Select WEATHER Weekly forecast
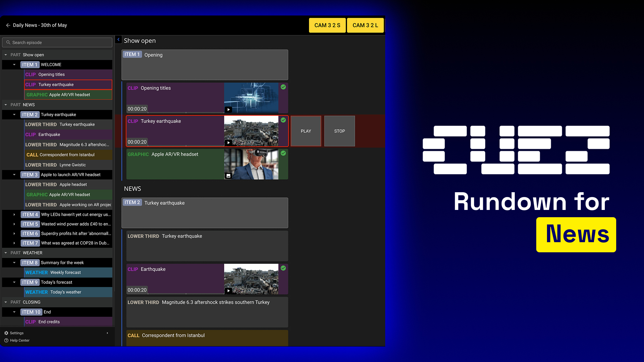Screen dimensions: 644x362 tap(68, 272)
